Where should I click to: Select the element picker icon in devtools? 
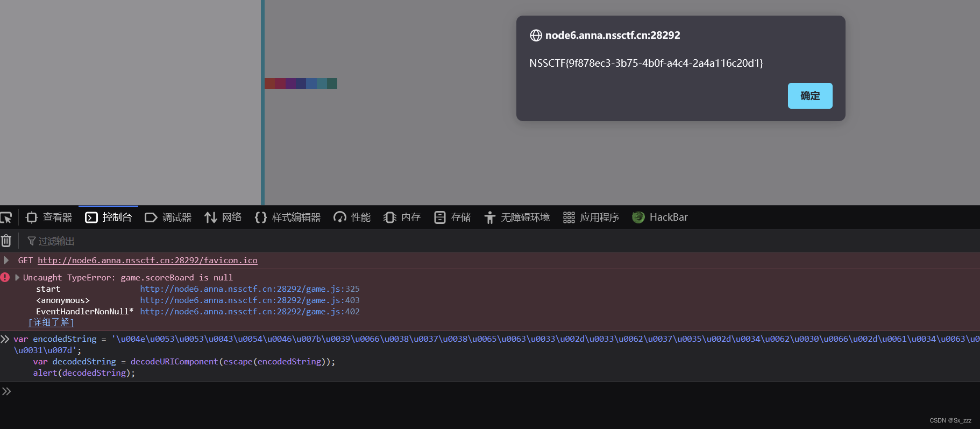(x=6, y=217)
